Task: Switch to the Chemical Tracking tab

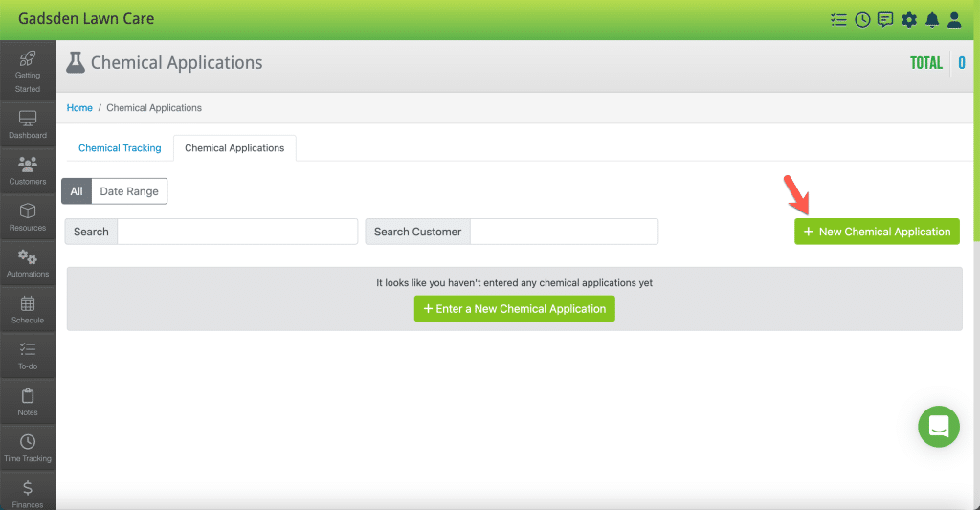Action: (120, 148)
